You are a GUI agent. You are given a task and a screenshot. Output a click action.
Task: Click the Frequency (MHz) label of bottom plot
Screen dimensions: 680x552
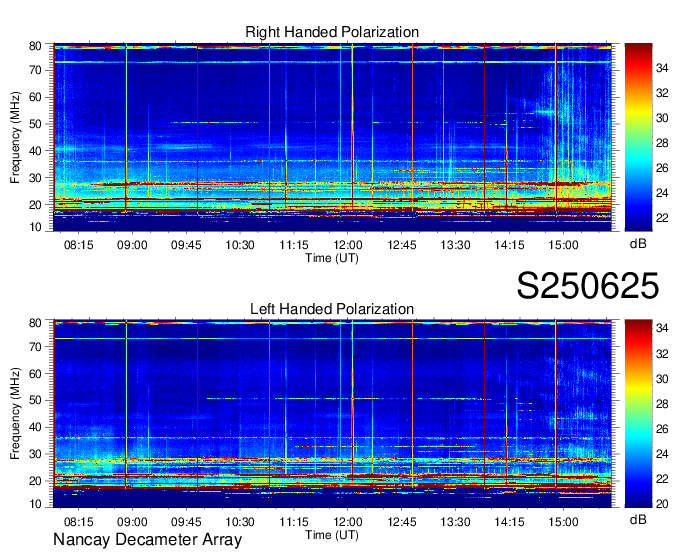click(15, 414)
